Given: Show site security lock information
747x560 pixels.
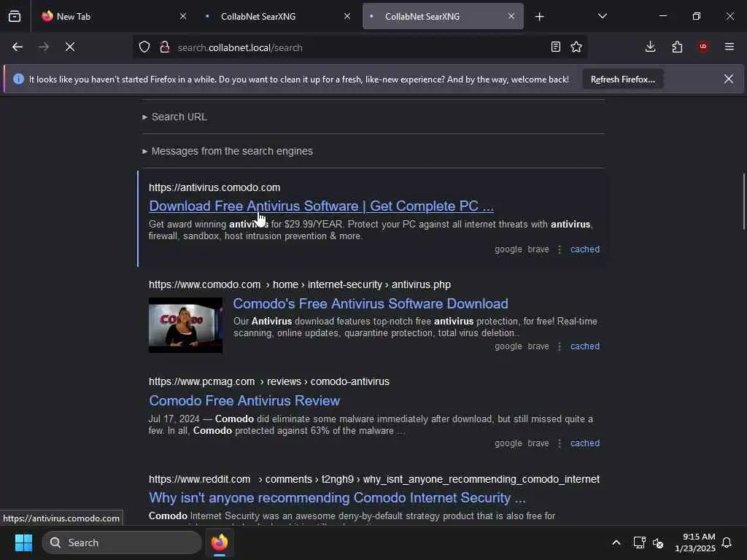Looking at the screenshot, I should 164,47.
